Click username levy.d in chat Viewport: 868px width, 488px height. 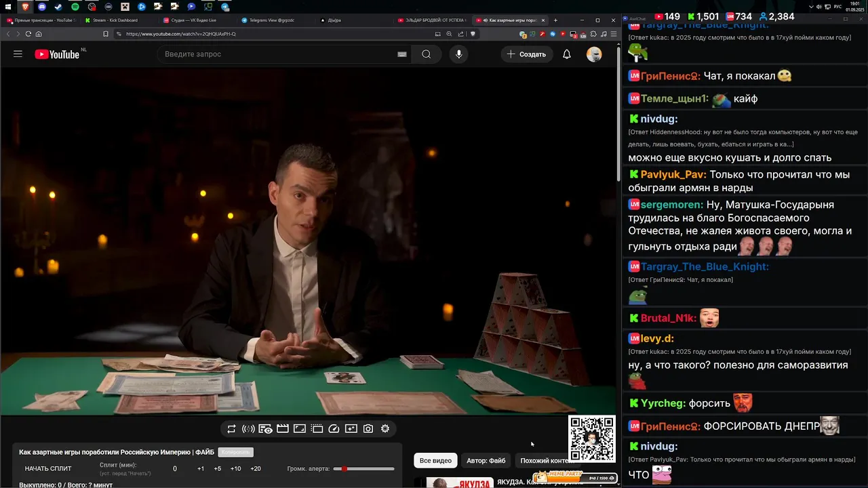657,338
